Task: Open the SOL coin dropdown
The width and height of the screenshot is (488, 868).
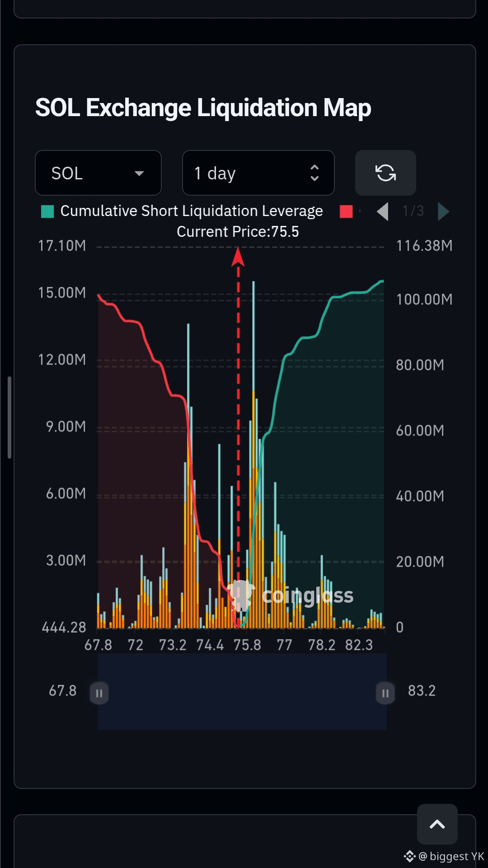Action: pyautogui.click(x=98, y=173)
